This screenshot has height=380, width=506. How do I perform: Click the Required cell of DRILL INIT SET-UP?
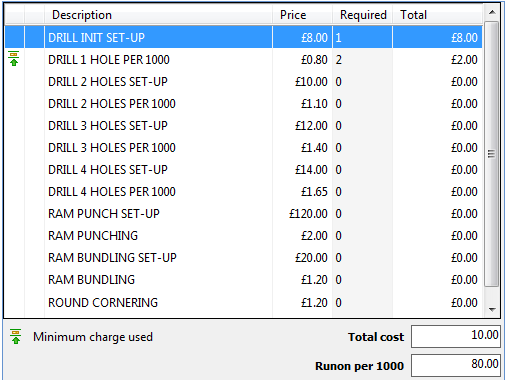pos(362,37)
